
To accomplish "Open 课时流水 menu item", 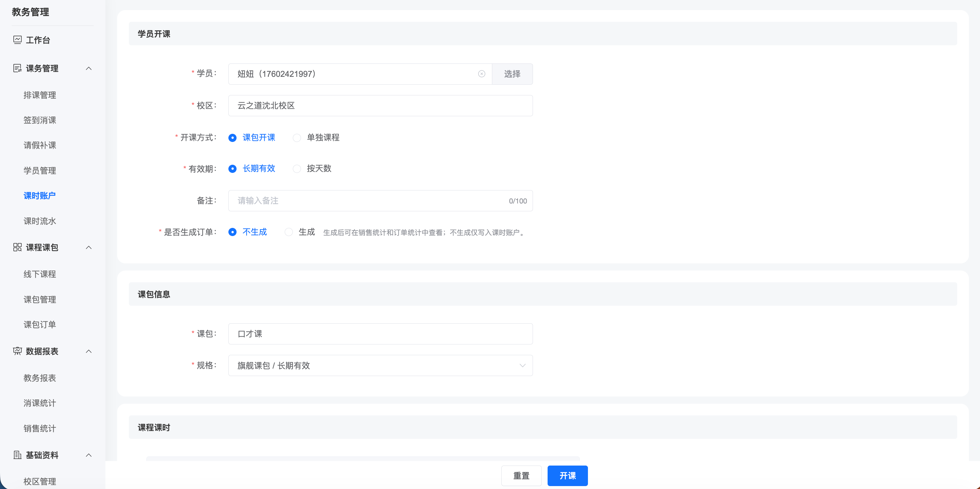I will click(x=40, y=221).
